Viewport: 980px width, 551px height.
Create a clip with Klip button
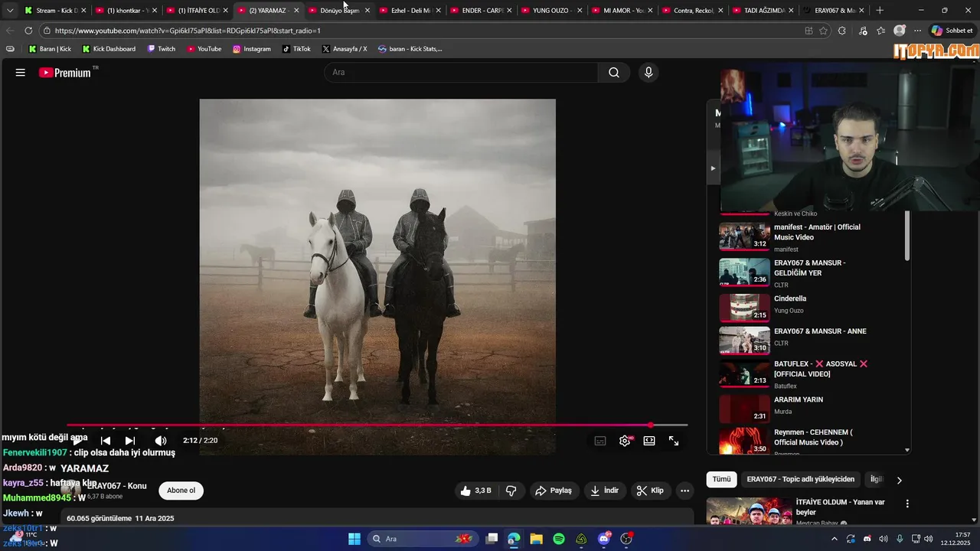click(x=650, y=491)
